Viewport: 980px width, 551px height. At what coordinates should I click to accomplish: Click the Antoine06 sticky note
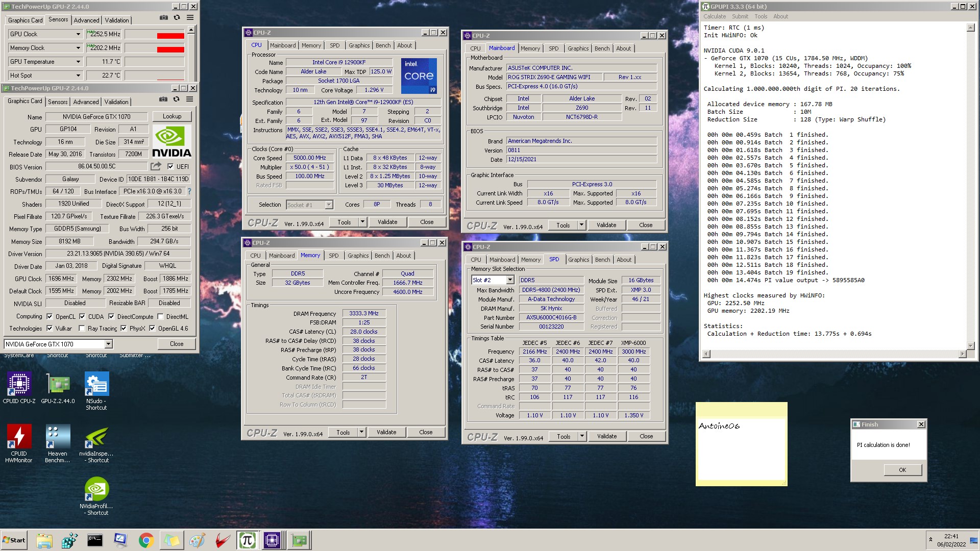741,444
